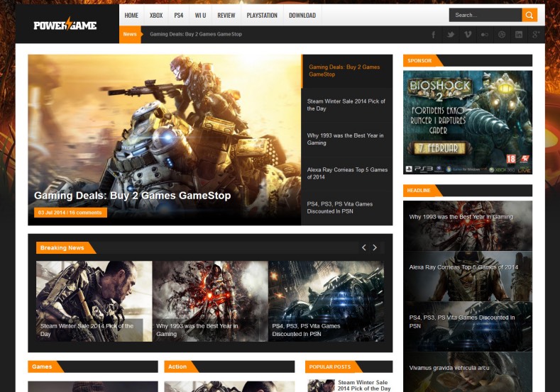Focus the Search input field

pyautogui.click(x=485, y=15)
